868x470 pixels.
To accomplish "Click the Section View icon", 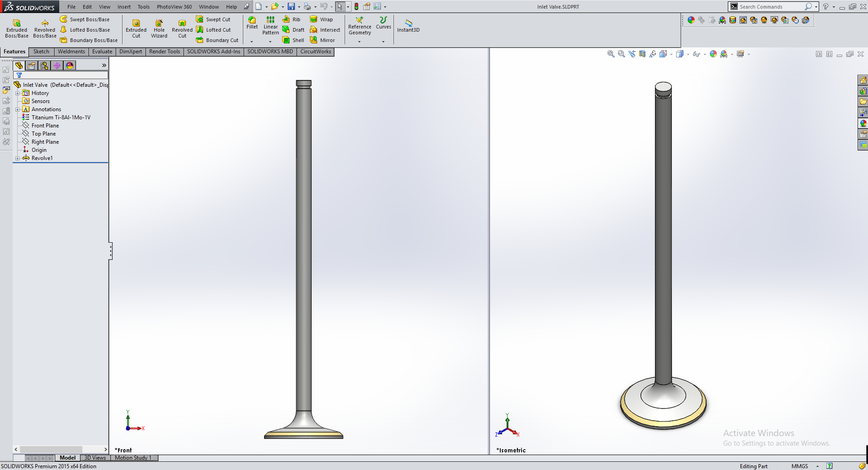I will 642,54.
